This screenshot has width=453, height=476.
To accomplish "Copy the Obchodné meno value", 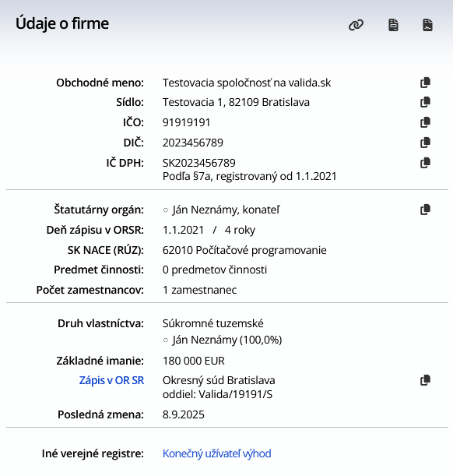I will point(426,83).
